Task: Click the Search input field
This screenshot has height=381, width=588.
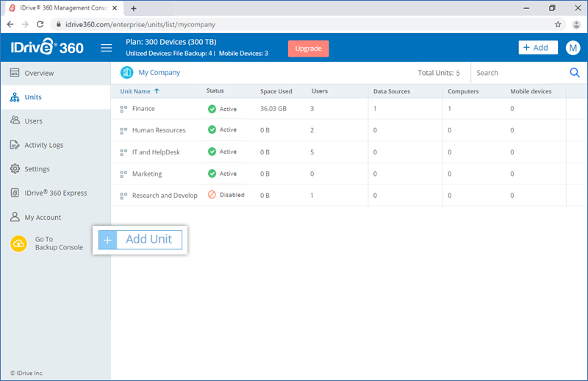Action: [520, 73]
